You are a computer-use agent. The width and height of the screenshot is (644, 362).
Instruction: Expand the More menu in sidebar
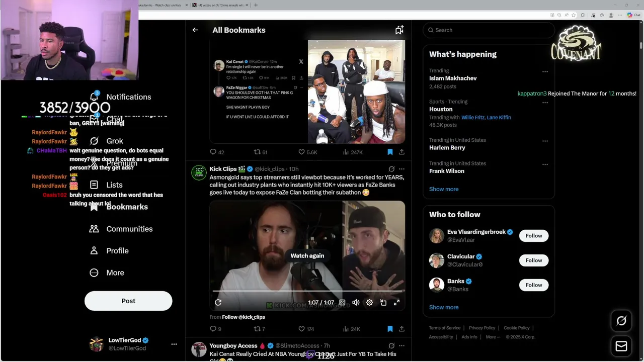(107, 273)
